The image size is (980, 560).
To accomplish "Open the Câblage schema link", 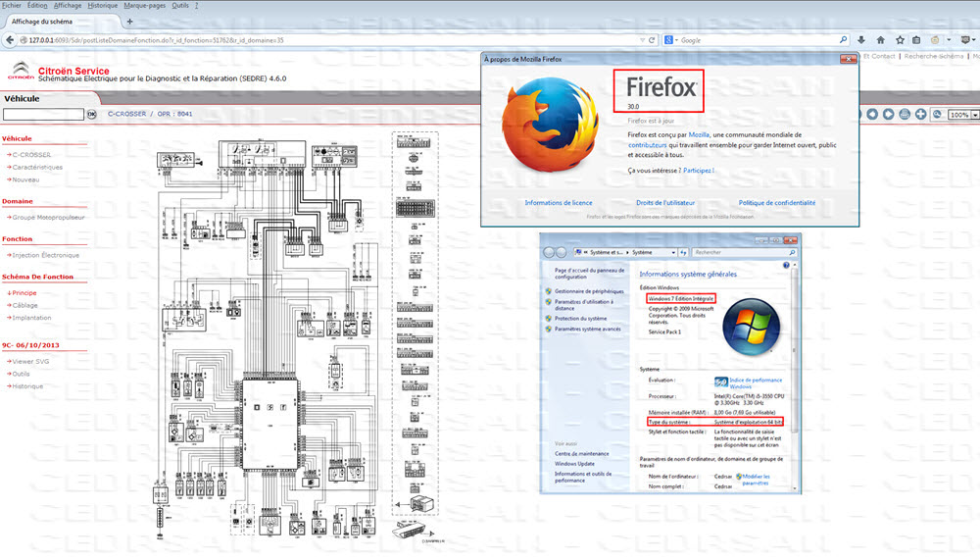I will click(25, 305).
